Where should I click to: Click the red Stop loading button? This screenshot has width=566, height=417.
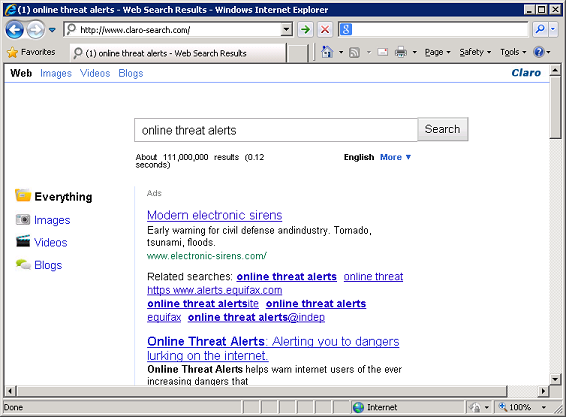click(325, 30)
